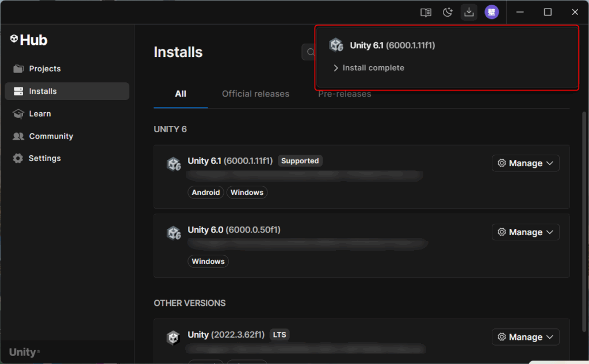The width and height of the screenshot is (589, 364).
Task: Open Settings in the sidebar
Action: click(67, 158)
